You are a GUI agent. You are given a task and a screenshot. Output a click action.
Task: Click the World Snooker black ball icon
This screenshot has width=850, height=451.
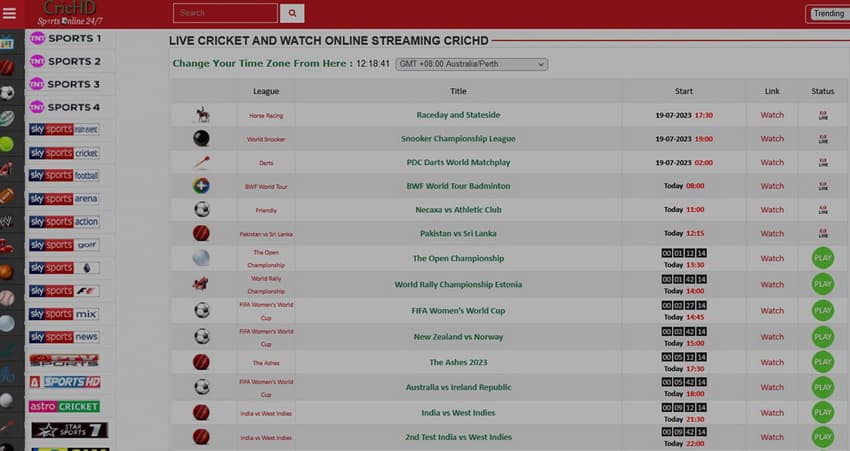(202, 139)
